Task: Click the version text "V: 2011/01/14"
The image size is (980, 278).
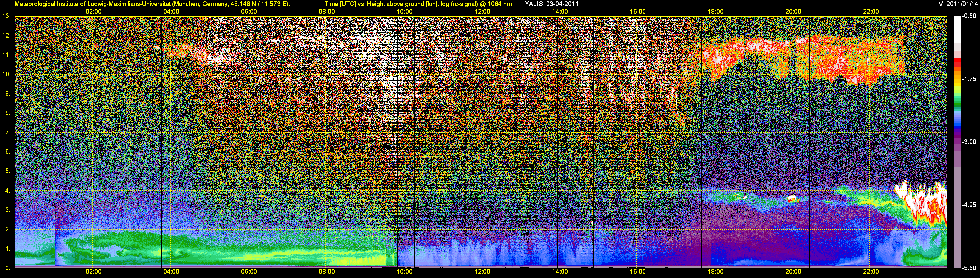Action: pos(957,4)
